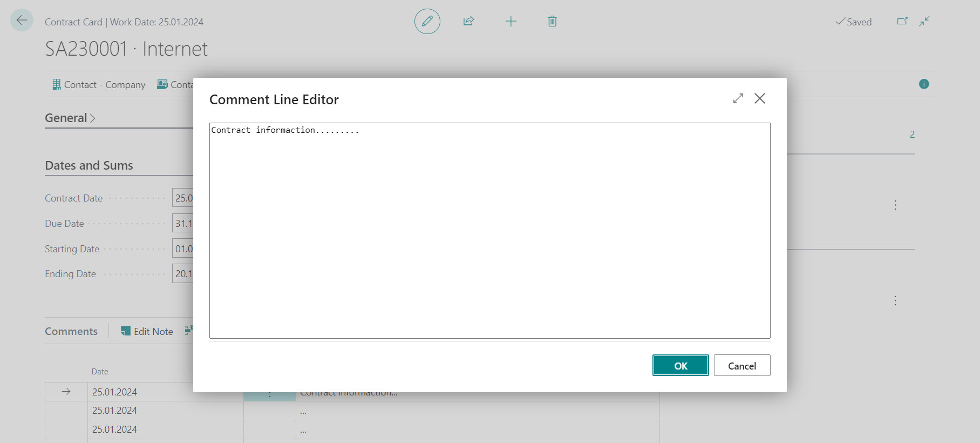Click the Starting Date field
The height and width of the screenshot is (443, 980).
182,249
